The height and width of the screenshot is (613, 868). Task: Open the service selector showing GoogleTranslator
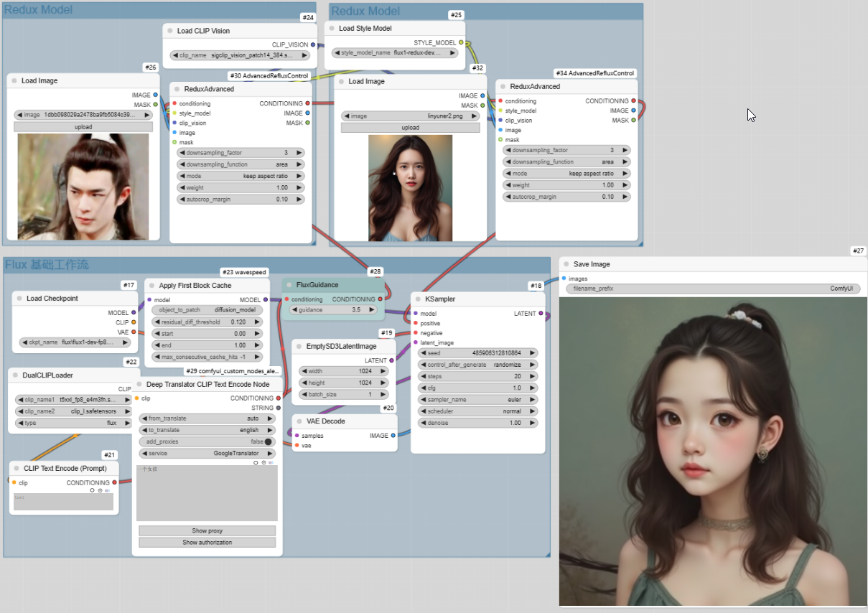click(207, 453)
